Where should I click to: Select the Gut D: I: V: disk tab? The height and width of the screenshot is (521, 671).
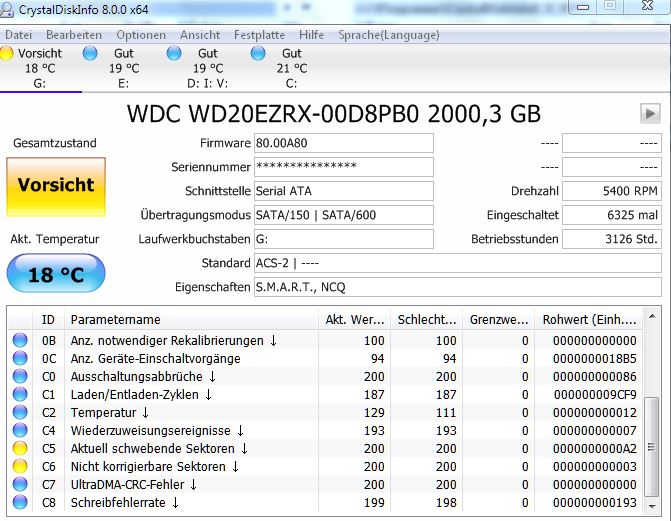click(x=208, y=68)
